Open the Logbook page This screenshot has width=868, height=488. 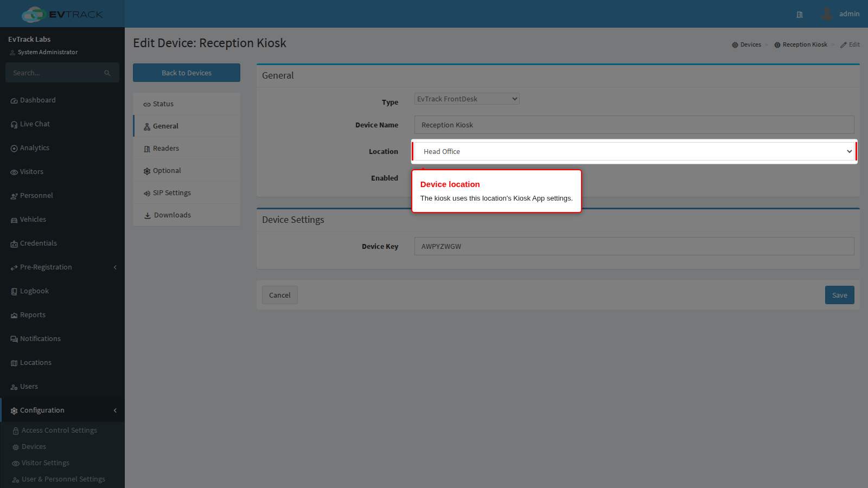coord(62,291)
